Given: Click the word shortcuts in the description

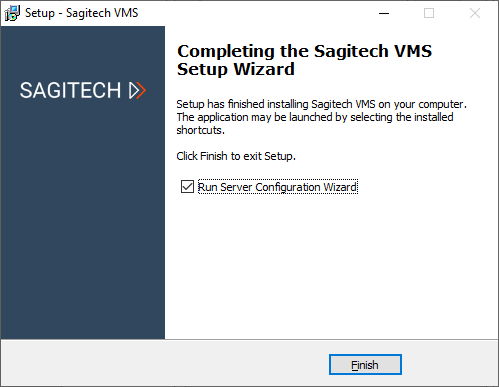Looking at the screenshot, I should pos(200,130).
